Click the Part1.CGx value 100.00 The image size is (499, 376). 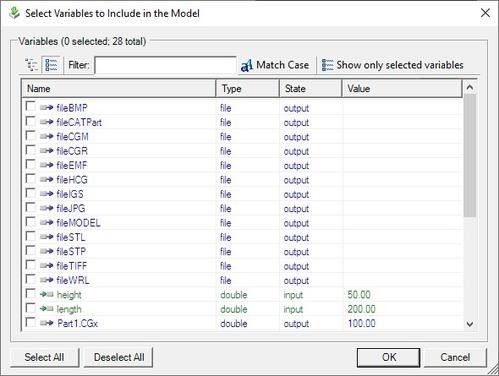point(362,323)
